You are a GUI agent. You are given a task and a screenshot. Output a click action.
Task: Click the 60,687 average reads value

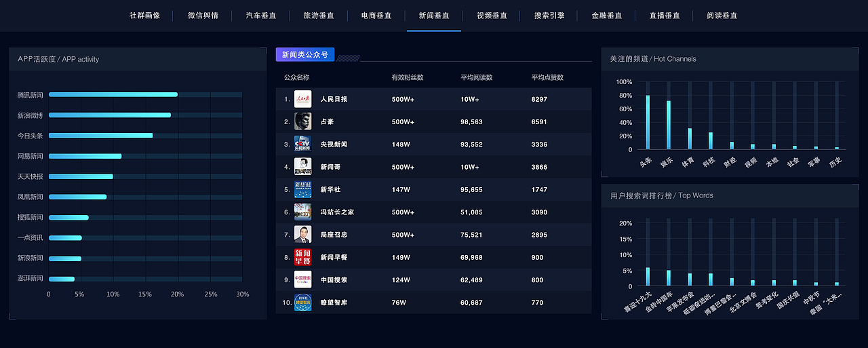pos(472,303)
